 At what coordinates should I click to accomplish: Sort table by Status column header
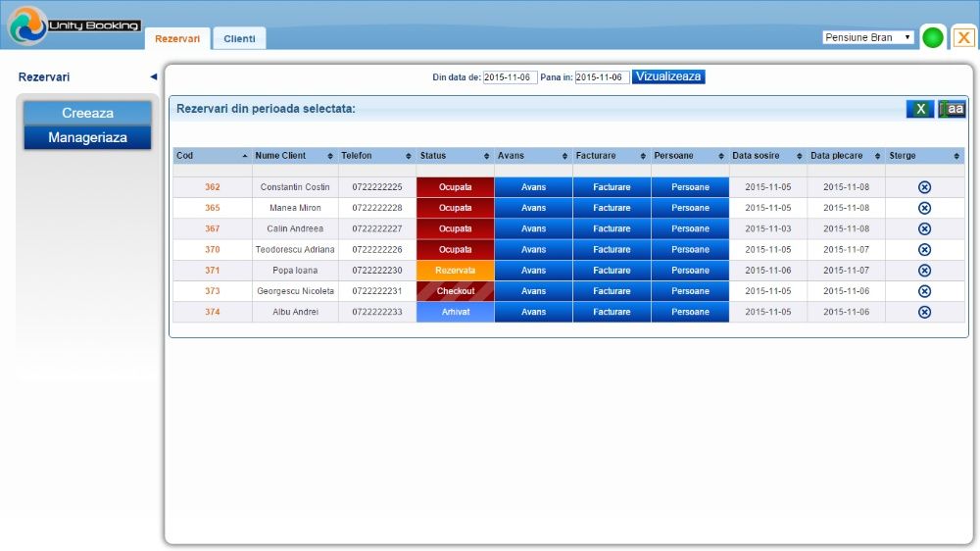[x=455, y=156]
